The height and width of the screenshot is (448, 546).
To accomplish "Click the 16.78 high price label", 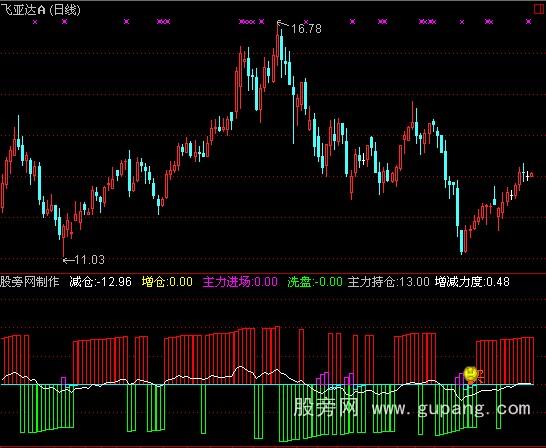I will tap(306, 29).
